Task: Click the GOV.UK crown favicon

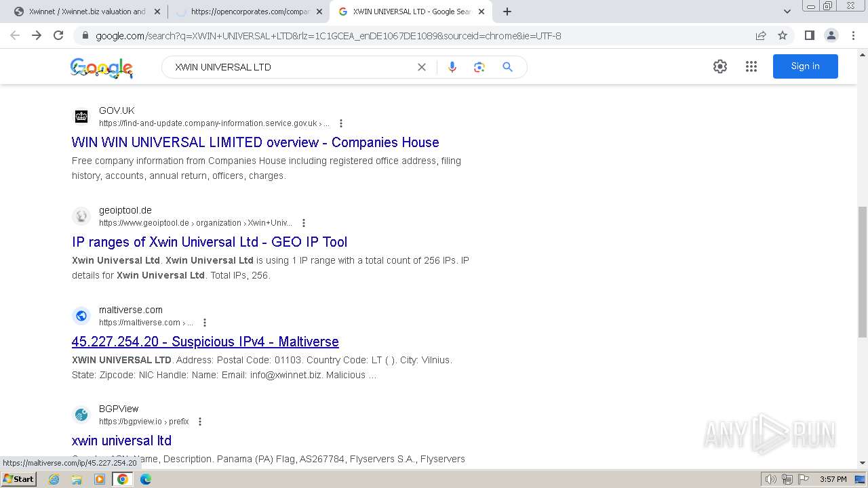Action: click(x=81, y=117)
